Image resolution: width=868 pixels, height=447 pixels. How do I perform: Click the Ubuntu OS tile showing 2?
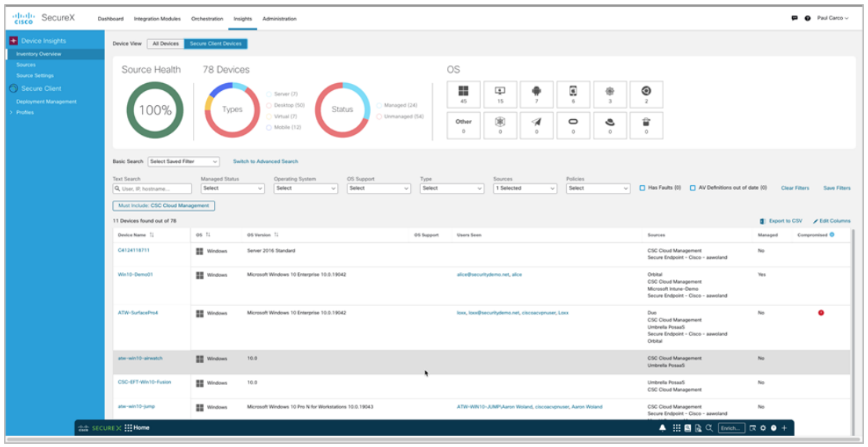(x=646, y=95)
